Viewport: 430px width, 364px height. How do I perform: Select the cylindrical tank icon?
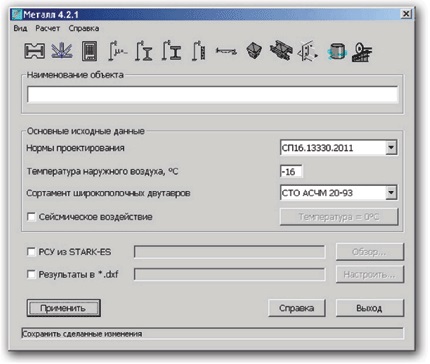coord(336,51)
